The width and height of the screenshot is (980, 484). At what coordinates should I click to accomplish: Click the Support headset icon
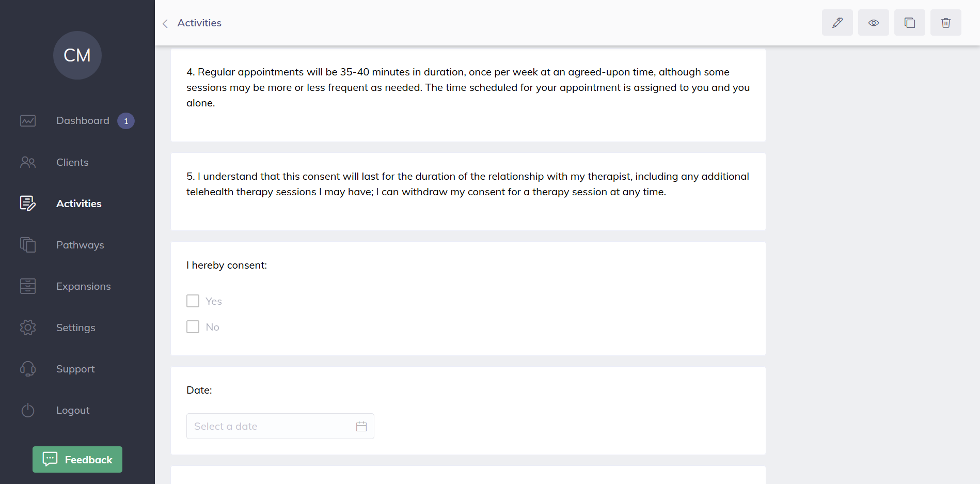click(28, 369)
